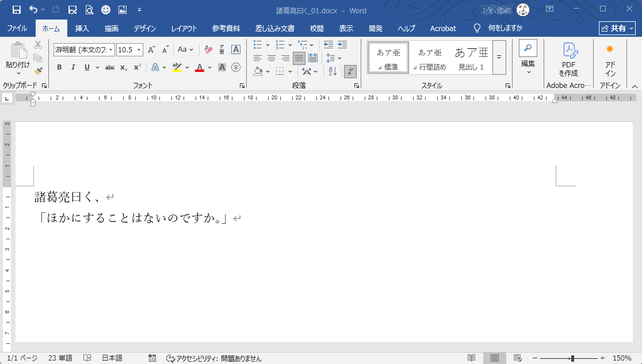642x364 pixels.
Task: Apply character shading gray A icon
Action: 222,67
